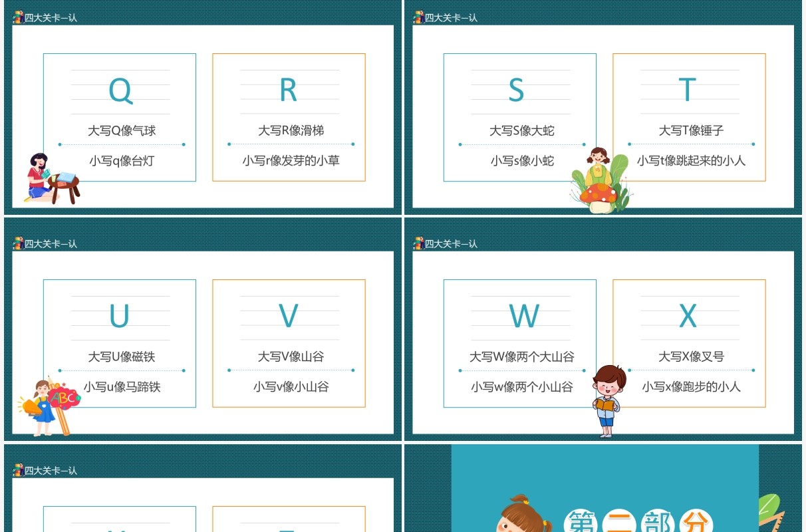Select the text 大写T像锤子
This screenshot has width=806, height=532.
coord(691,130)
